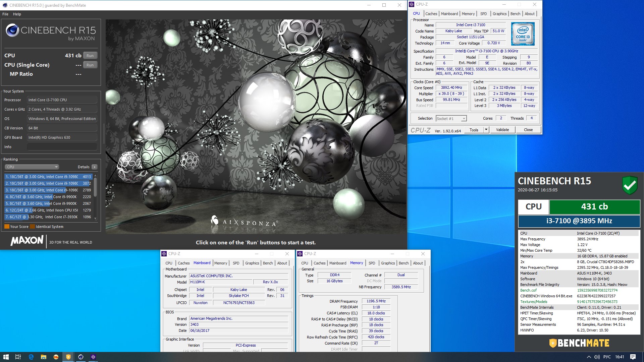The height and width of the screenshot is (362, 644).
Task: Click the Close button in CPU-Z footer
Action: click(x=528, y=130)
